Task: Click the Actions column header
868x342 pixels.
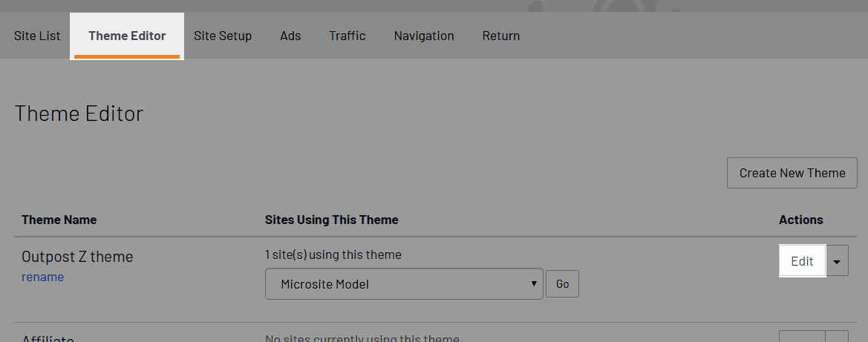Action: click(801, 220)
